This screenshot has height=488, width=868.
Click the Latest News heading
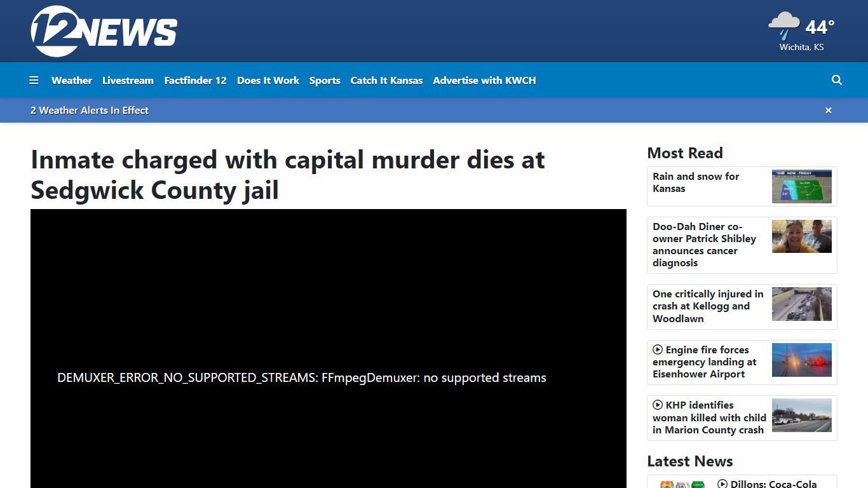point(690,461)
